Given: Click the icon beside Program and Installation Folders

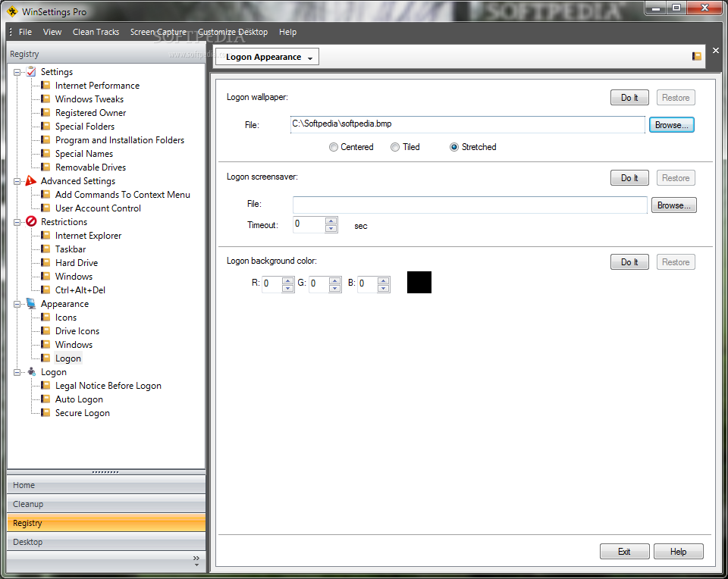Looking at the screenshot, I should tap(45, 139).
